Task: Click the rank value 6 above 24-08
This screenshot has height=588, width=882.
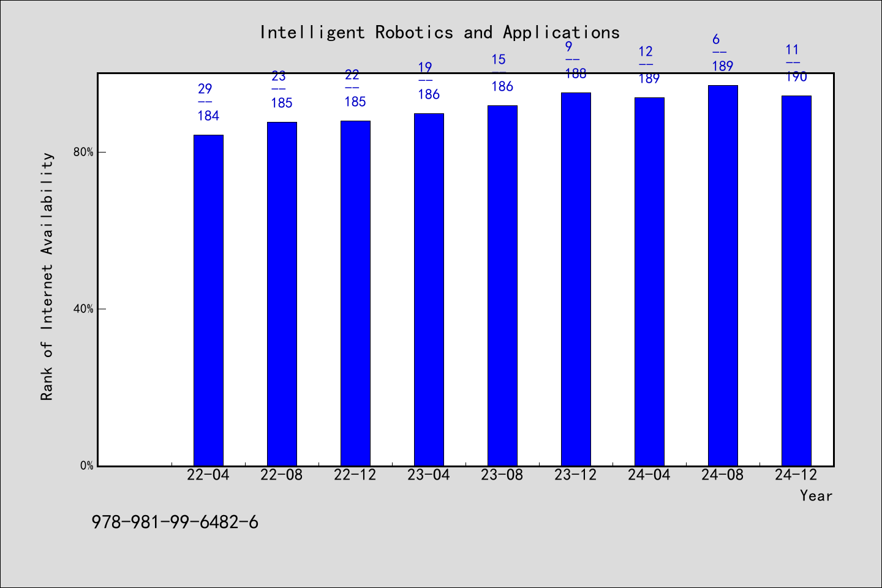Action: [715, 39]
